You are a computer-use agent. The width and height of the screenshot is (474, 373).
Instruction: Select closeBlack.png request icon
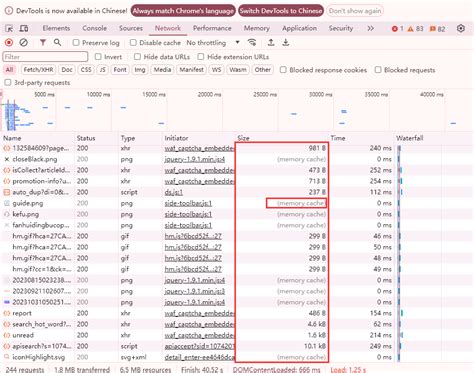point(6,159)
